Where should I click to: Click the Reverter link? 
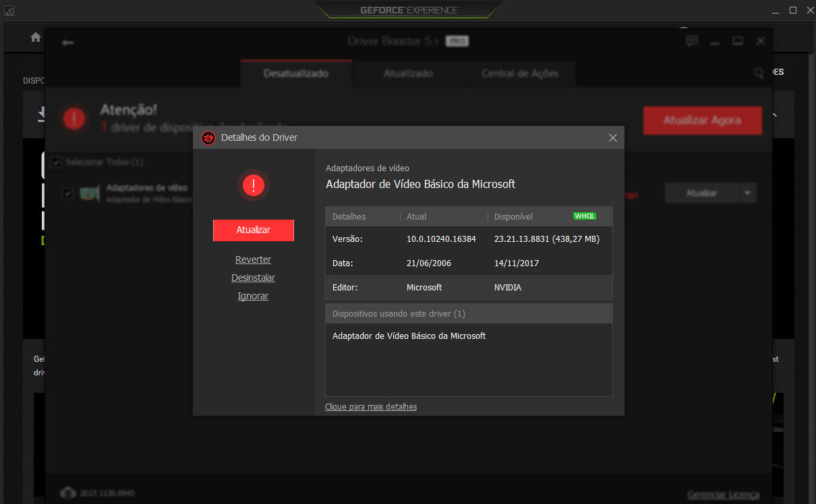tap(254, 259)
